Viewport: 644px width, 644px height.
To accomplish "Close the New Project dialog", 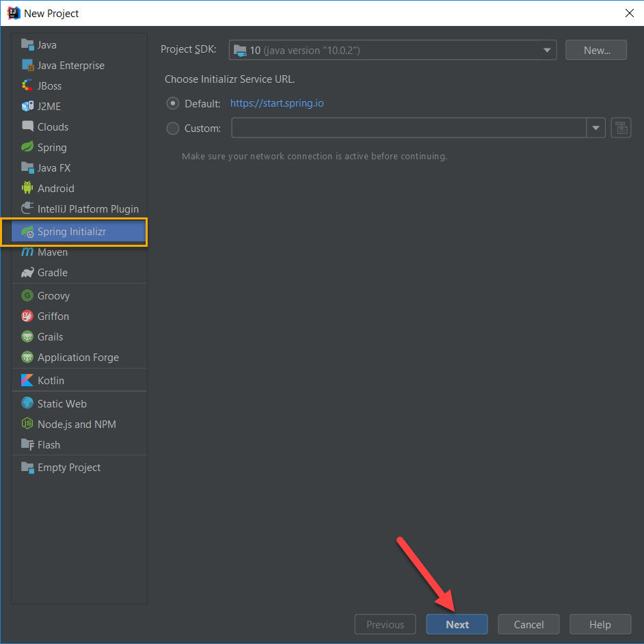I will [x=629, y=13].
